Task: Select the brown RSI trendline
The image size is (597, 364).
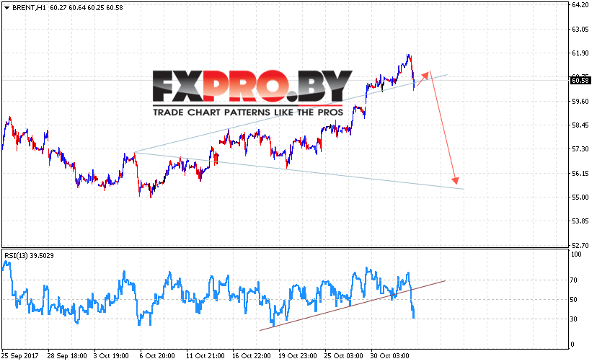Action: coord(352,306)
